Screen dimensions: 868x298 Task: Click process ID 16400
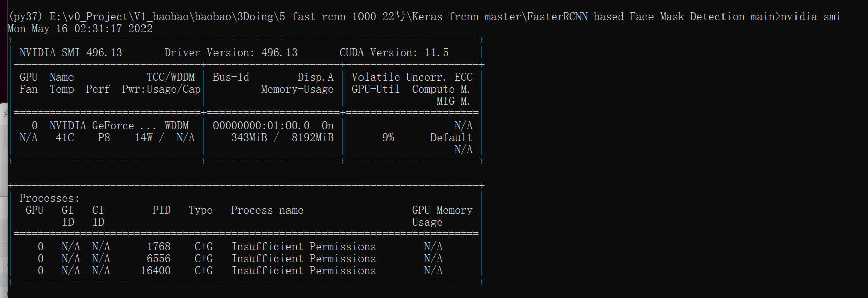pyautogui.click(x=155, y=271)
